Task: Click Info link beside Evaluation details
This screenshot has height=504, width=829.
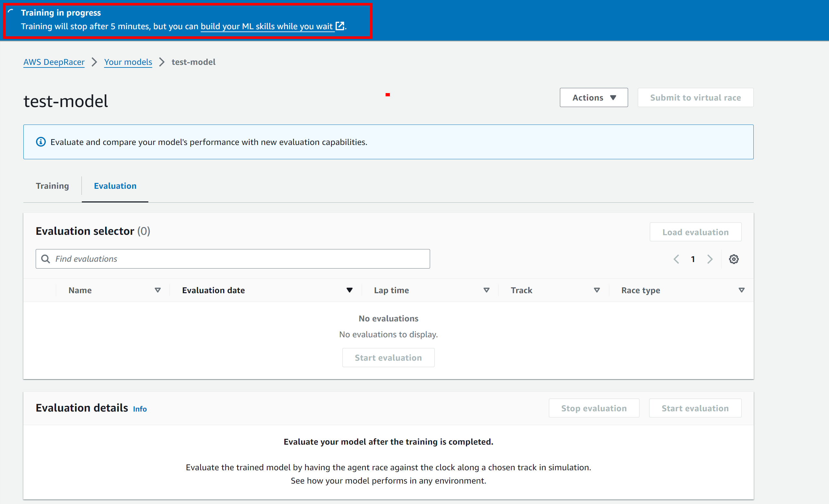Action: [140, 409]
